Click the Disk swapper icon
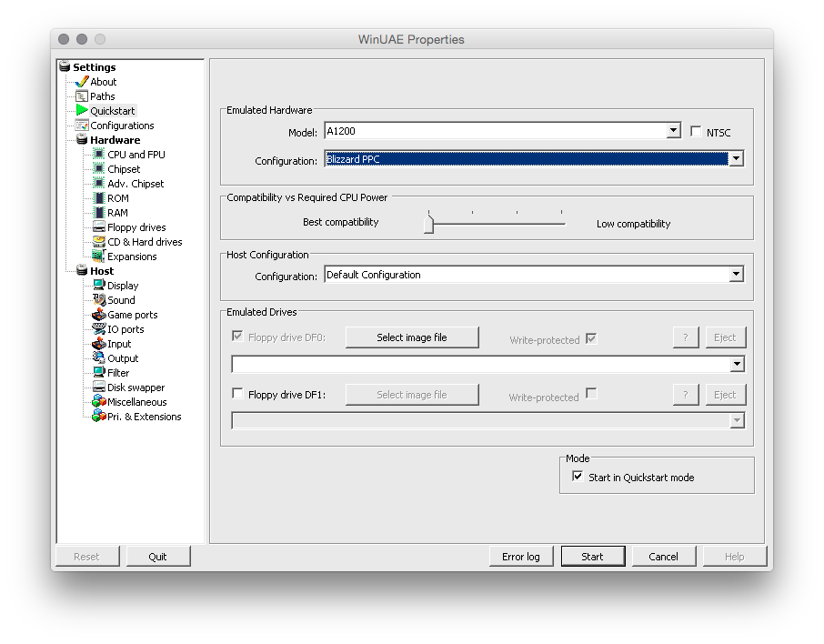The width and height of the screenshot is (824, 644). click(x=99, y=387)
